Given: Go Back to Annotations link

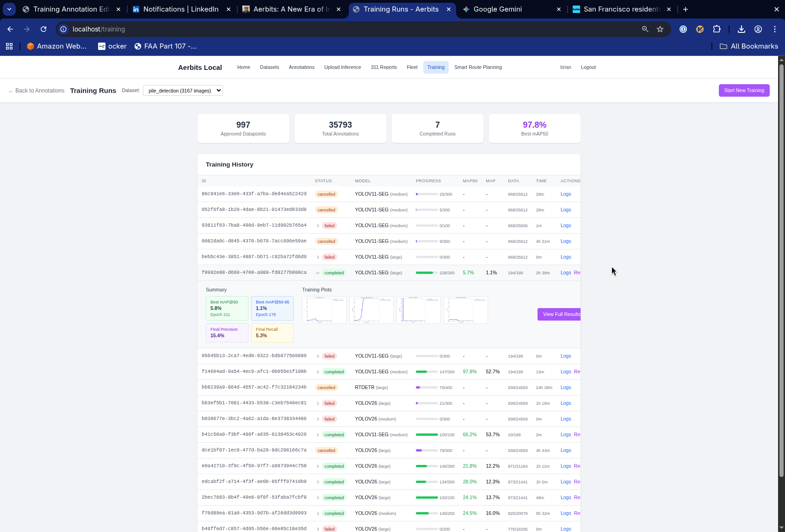Looking at the screenshot, I should (37, 91).
